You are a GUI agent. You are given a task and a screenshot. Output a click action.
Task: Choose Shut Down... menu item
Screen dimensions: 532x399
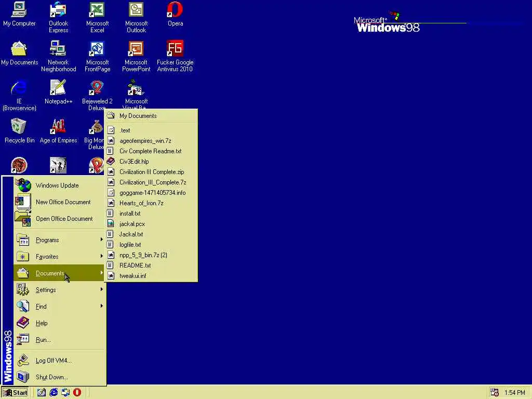click(x=59, y=377)
